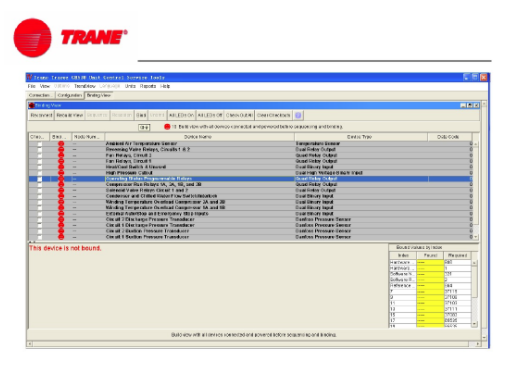Click red icon for Solenoid Valve Relays row
The image size is (514, 371).
(61, 190)
